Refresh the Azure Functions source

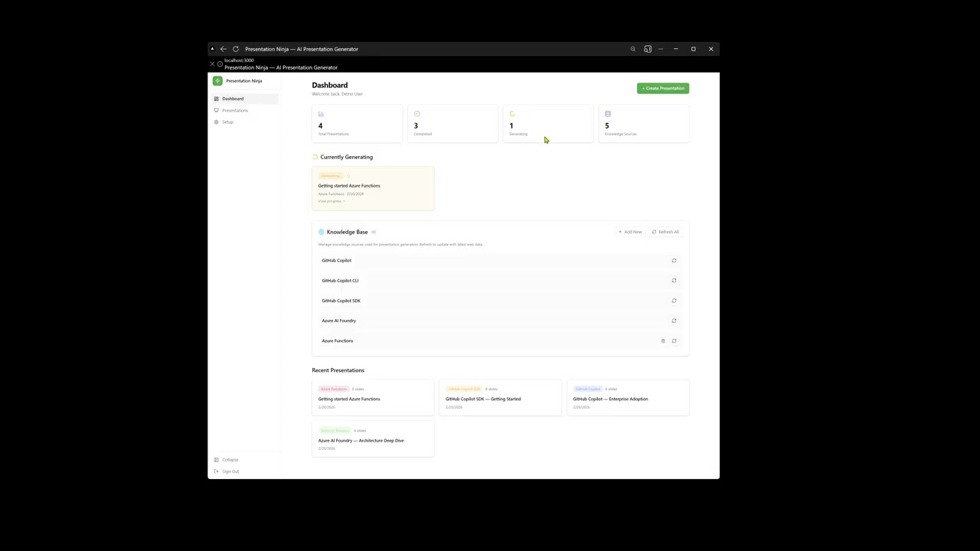point(674,341)
